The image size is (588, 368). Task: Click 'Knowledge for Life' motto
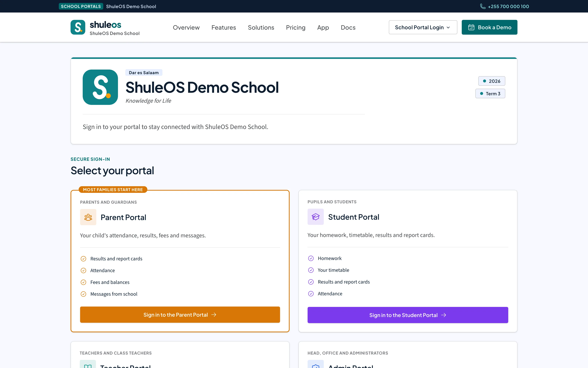point(148,101)
